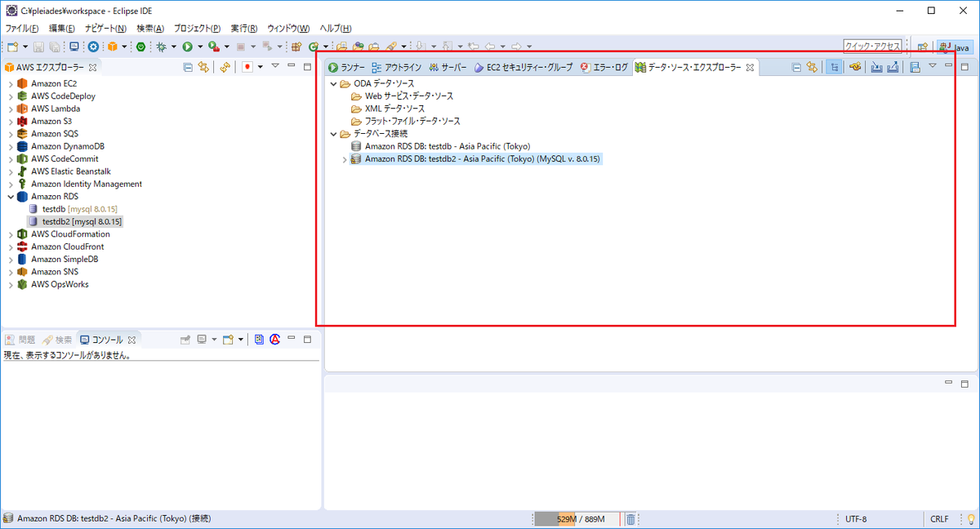Click Link with Editor in Data Source Explorer
The image size is (980, 529).
(x=812, y=67)
